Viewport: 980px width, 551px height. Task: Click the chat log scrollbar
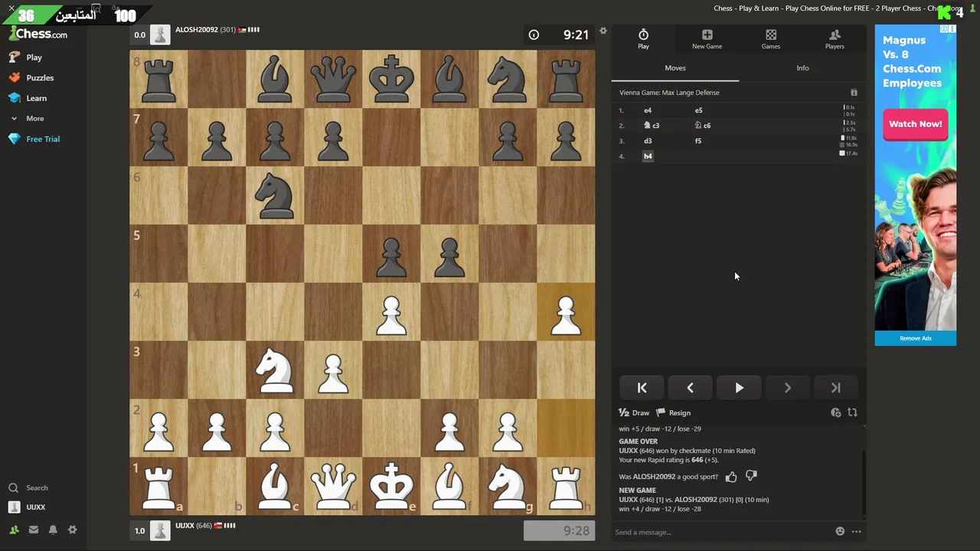pyautogui.click(x=864, y=482)
